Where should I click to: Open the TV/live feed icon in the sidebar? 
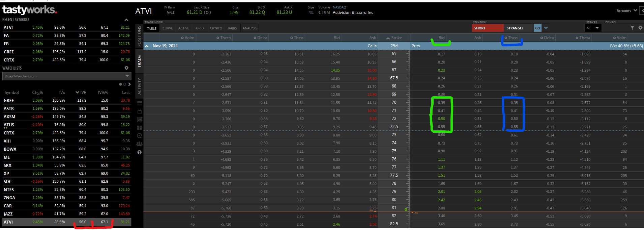[139, 111]
